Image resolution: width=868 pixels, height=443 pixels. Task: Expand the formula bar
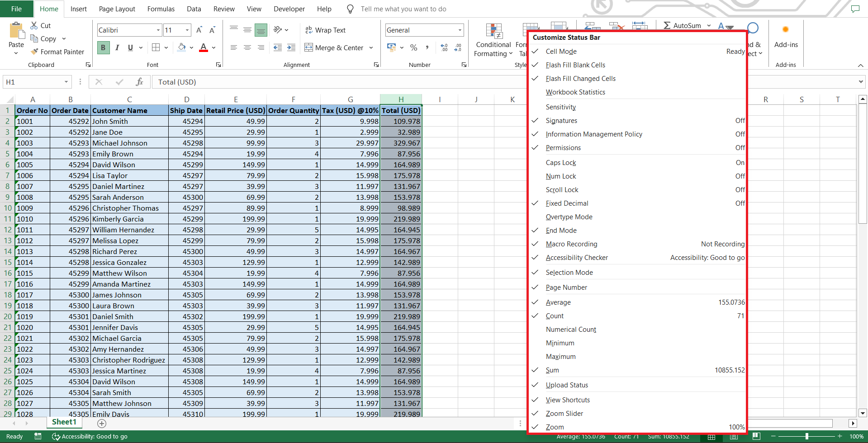point(860,82)
